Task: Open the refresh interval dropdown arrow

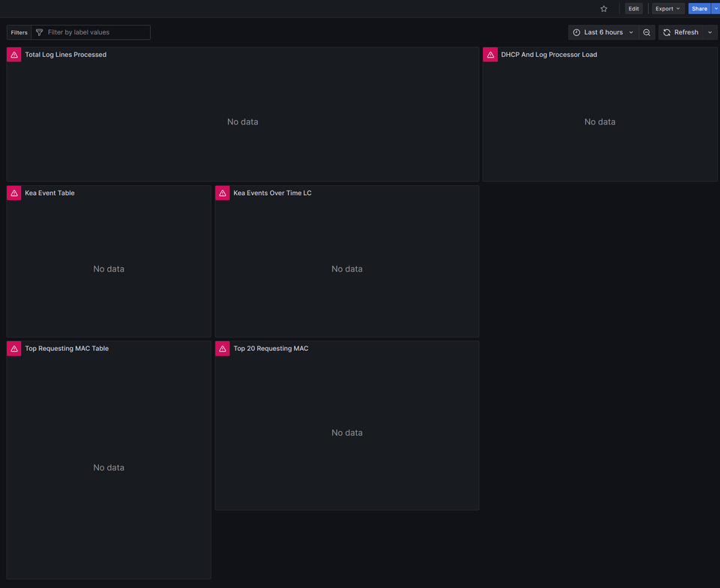Action: [x=710, y=32]
